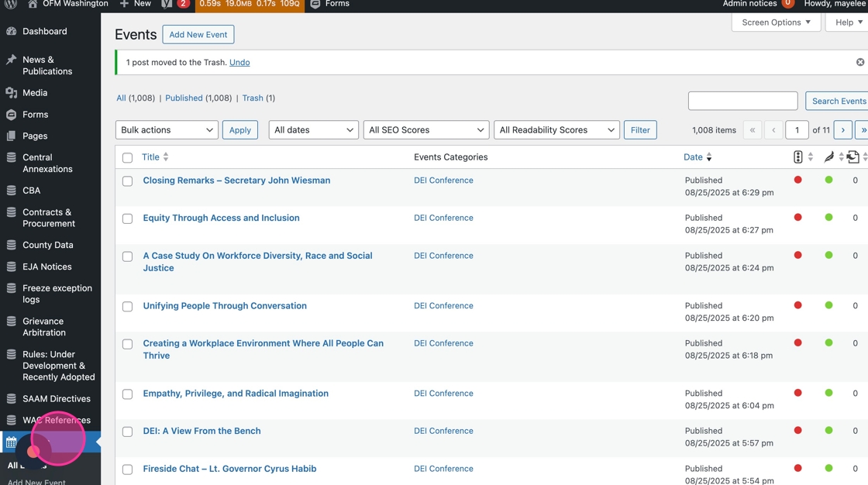Open Unifying People Through Conversation event
Viewport: 868px width, 485px height.
225,305
